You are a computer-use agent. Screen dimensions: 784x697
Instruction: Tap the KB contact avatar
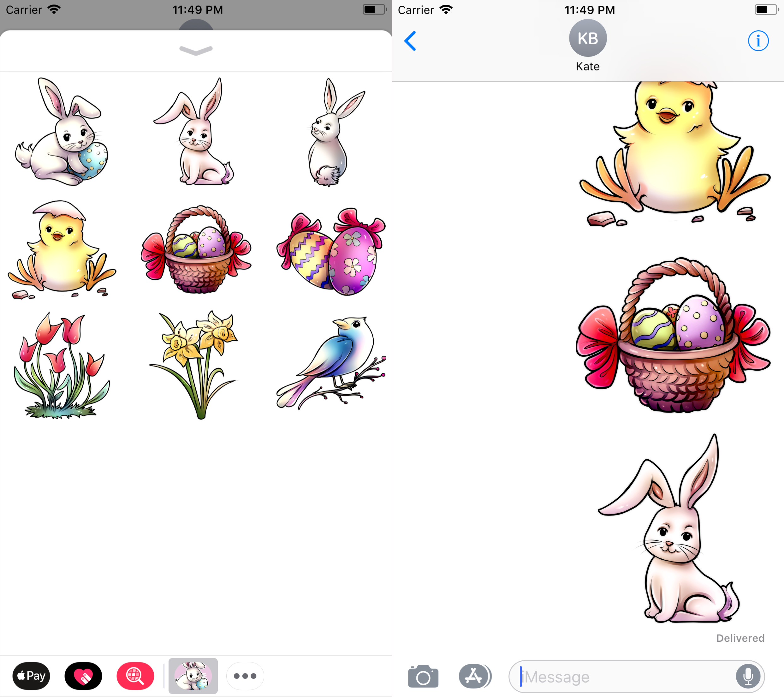pyautogui.click(x=587, y=38)
